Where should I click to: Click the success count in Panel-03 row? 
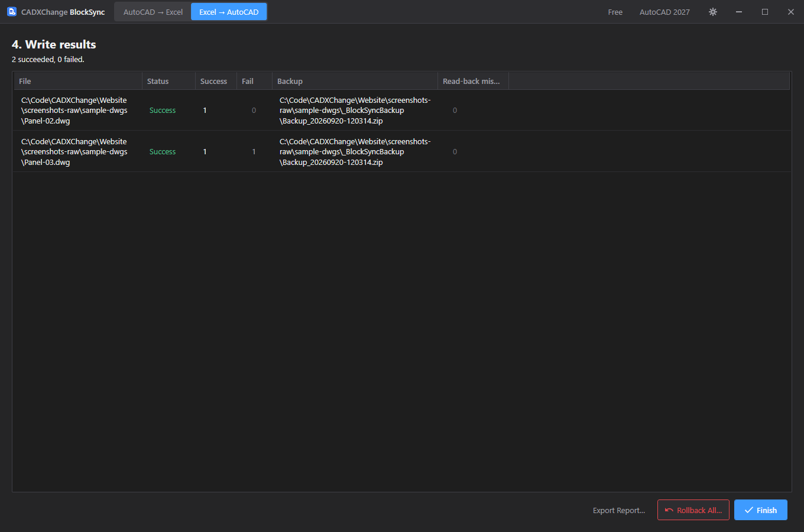[205, 152]
